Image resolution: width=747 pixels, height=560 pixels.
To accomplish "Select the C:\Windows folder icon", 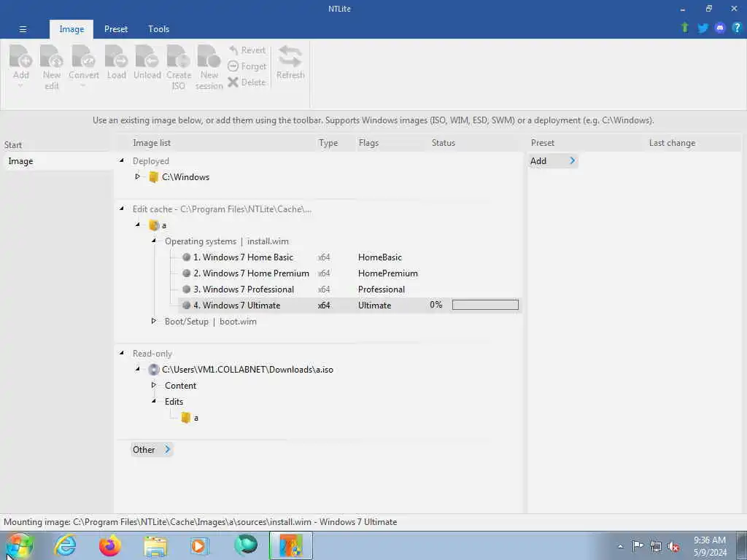I will click(153, 177).
